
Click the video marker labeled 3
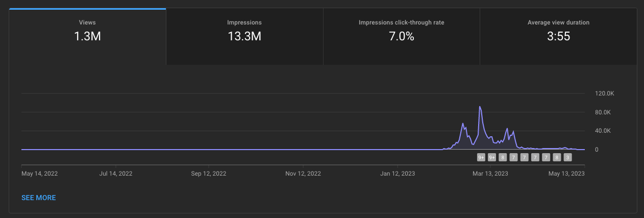(x=567, y=157)
